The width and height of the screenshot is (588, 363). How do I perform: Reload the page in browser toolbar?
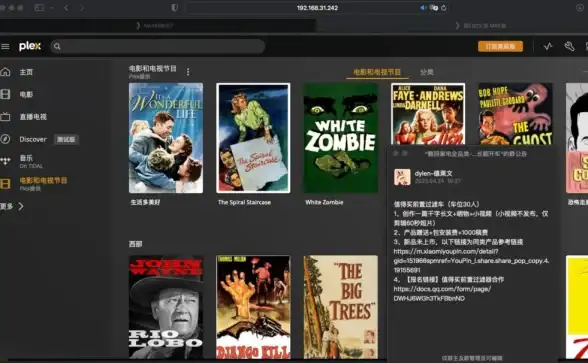click(x=444, y=8)
